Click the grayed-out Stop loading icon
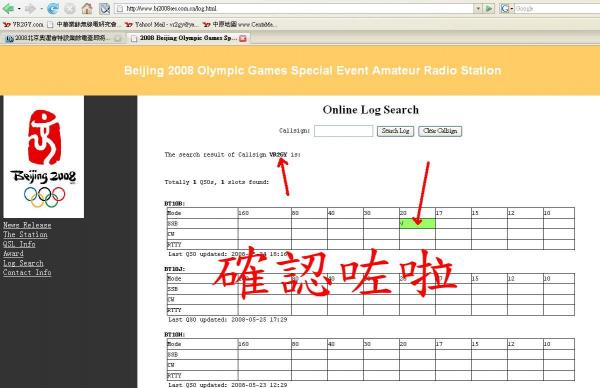This screenshot has width=600, height=388. point(70,8)
